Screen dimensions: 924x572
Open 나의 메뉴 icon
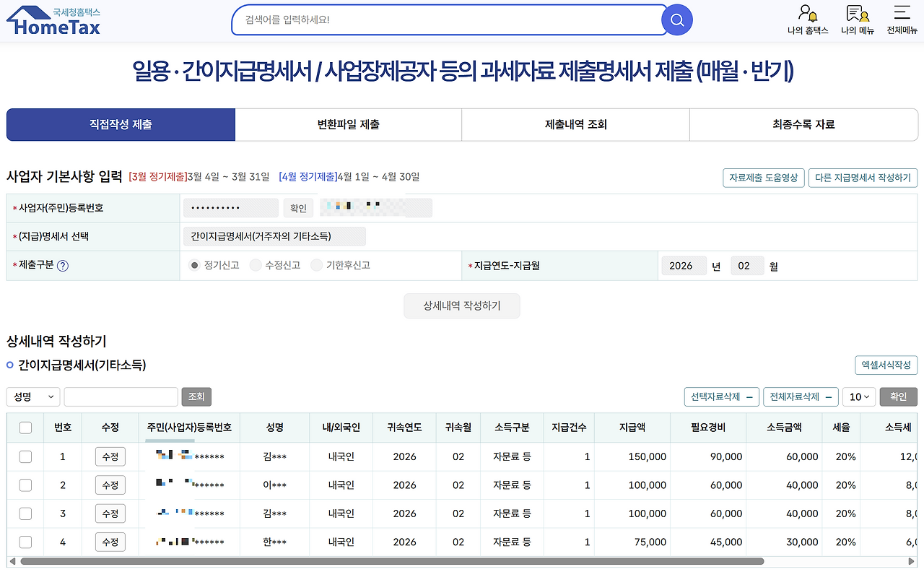coord(858,20)
